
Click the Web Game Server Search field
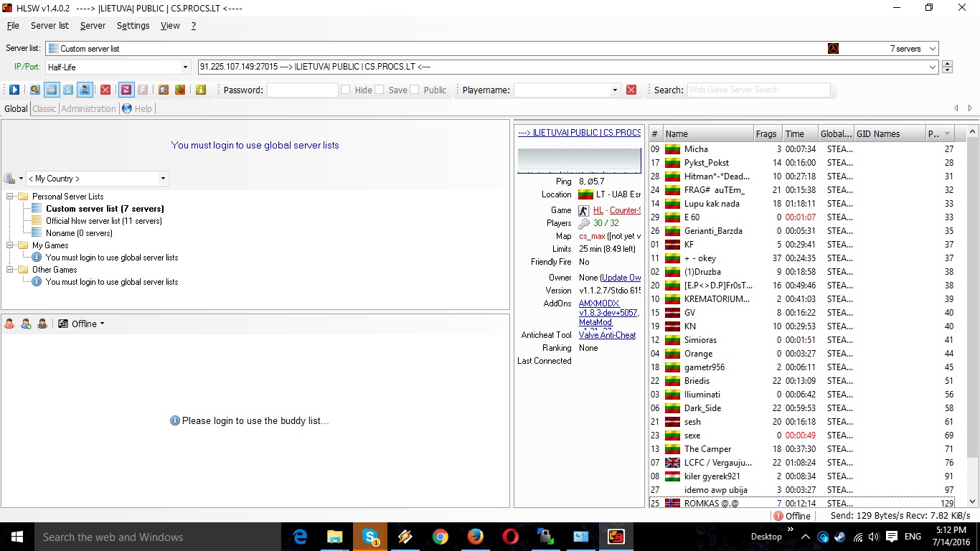point(758,90)
